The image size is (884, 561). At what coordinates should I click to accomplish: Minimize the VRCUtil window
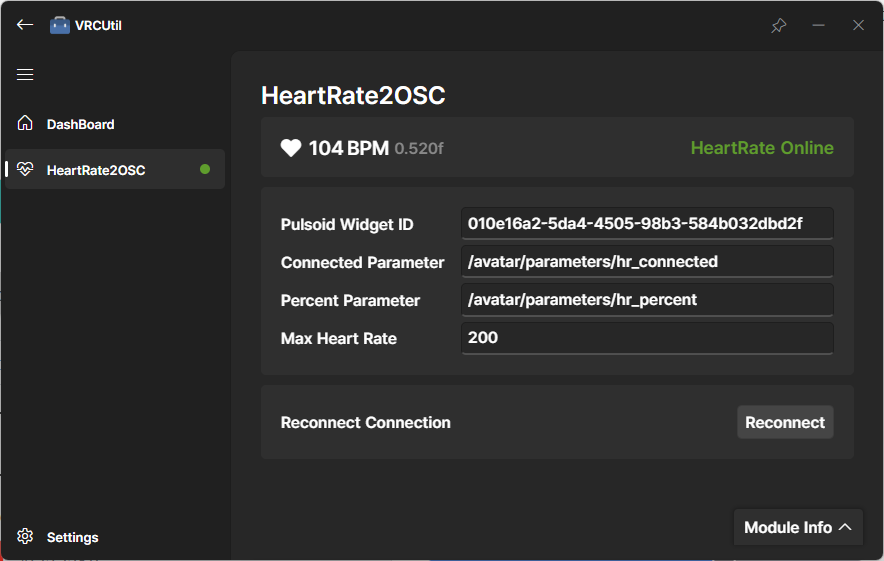(819, 25)
